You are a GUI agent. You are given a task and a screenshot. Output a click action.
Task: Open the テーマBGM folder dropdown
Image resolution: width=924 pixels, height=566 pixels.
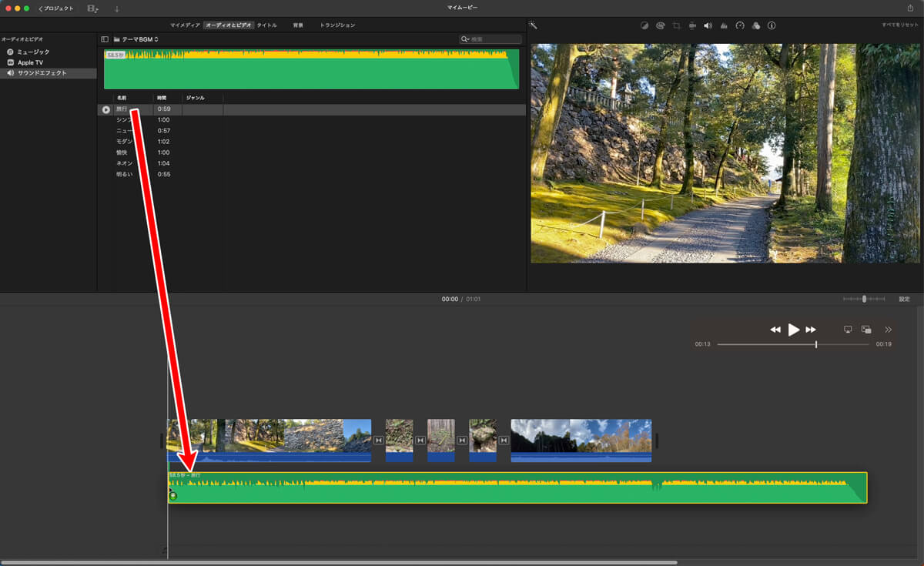point(139,39)
